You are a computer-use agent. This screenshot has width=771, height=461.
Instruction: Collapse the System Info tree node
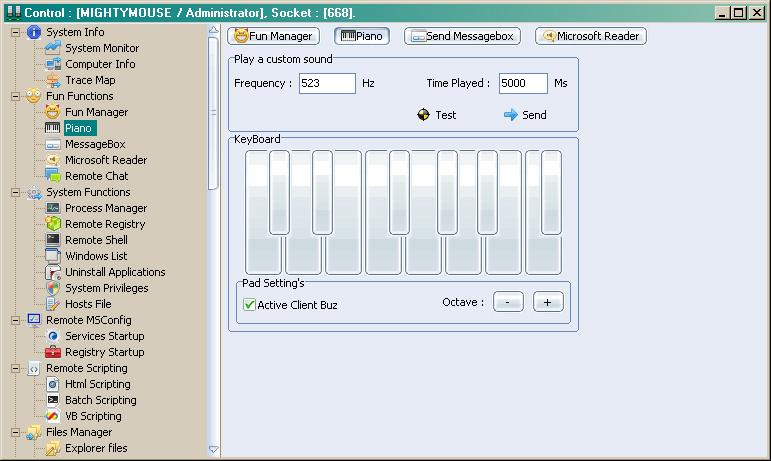15,32
